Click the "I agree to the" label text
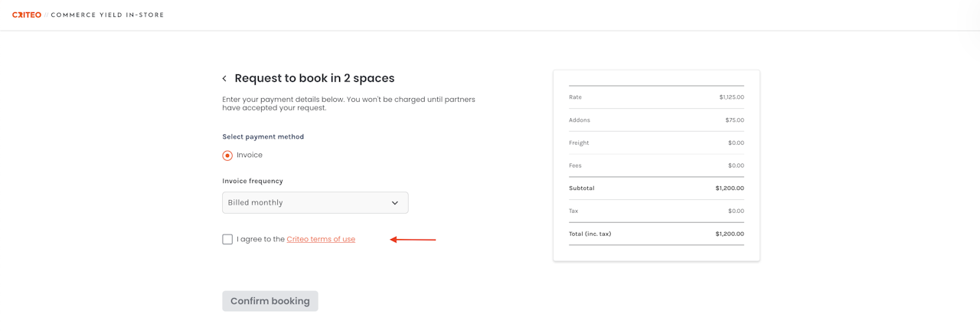This screenshot has width=980, height=331. tap(260, 239)
